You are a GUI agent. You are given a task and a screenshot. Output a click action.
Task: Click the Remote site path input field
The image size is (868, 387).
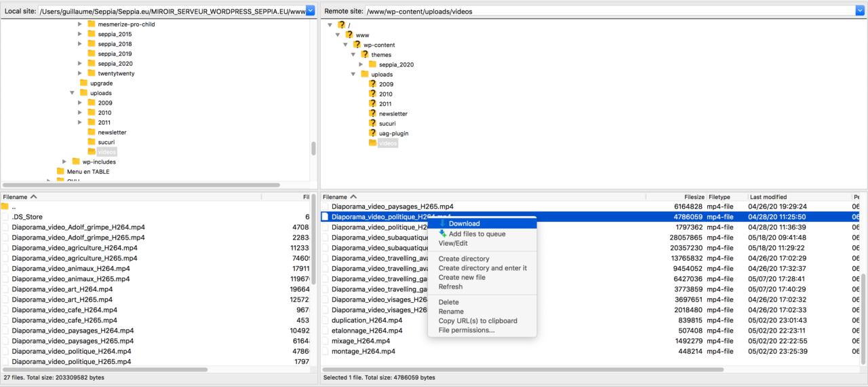click(x=610, y=11)
